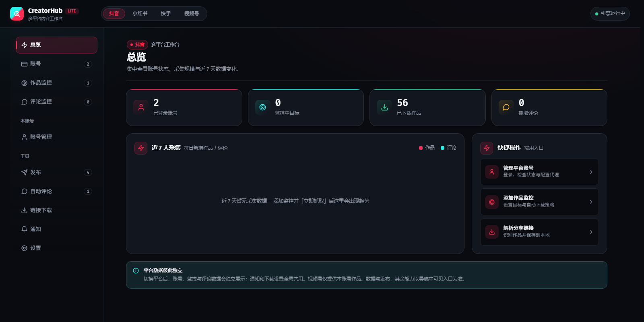Click the 添加作品监控 quick action title
This screenshot has height=322, width=644.
(x=518, y=198)
